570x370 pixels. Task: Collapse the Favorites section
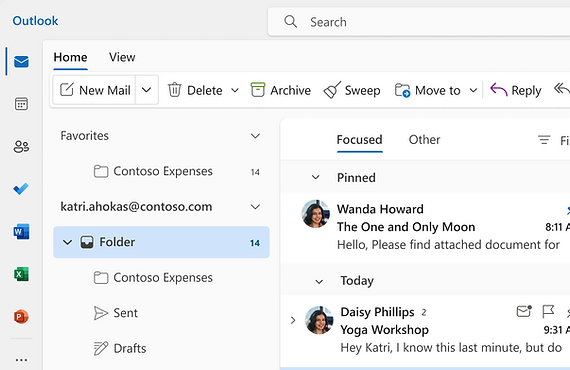(256, 136)
